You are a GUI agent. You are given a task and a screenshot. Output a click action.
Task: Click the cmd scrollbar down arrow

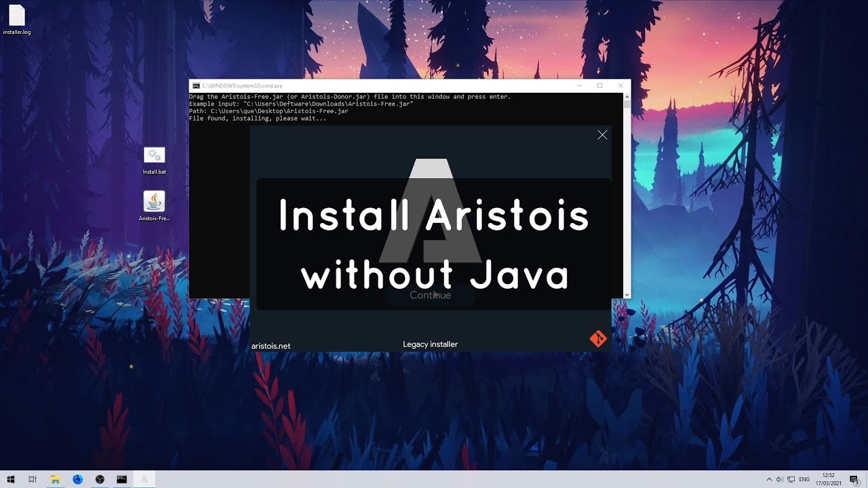pos(627,295)
